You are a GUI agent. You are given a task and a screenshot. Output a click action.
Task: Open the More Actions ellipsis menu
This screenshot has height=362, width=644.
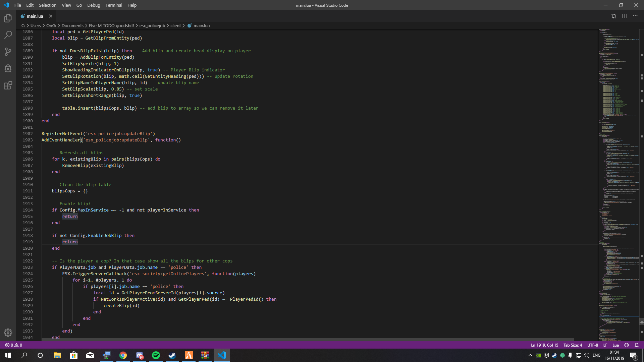pyautogui.click(x=635, y=16)
